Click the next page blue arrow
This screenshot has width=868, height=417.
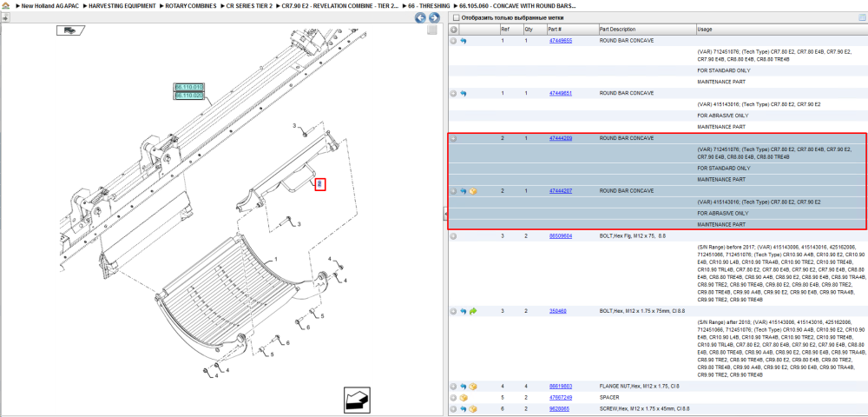435,17
